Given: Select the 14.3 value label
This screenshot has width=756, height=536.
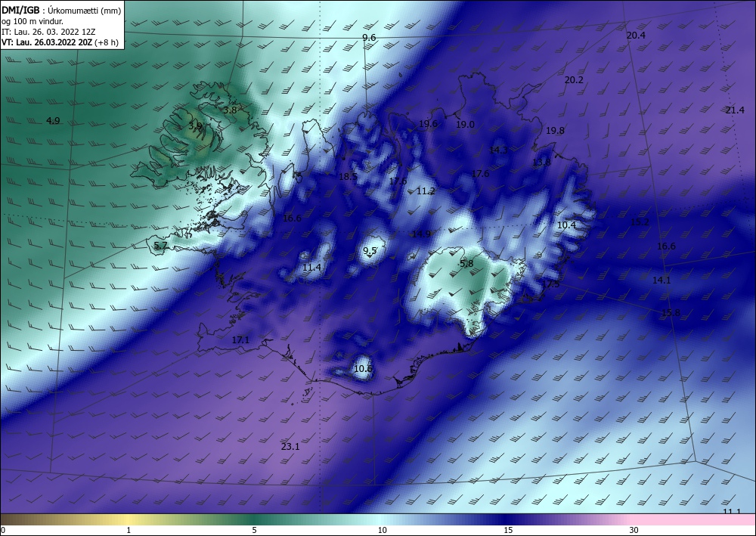Looking at the screenshot, I should click(x=498, y=150).
